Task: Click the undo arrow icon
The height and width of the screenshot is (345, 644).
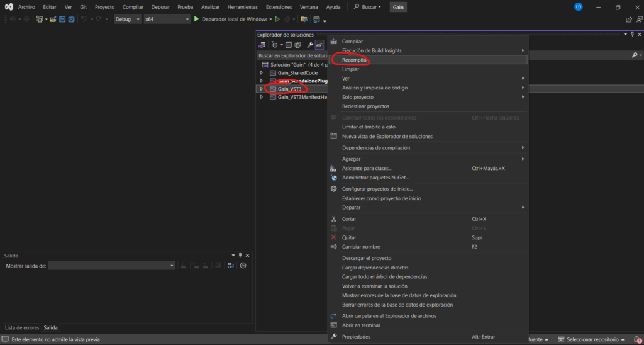Action: click(84, 20)
